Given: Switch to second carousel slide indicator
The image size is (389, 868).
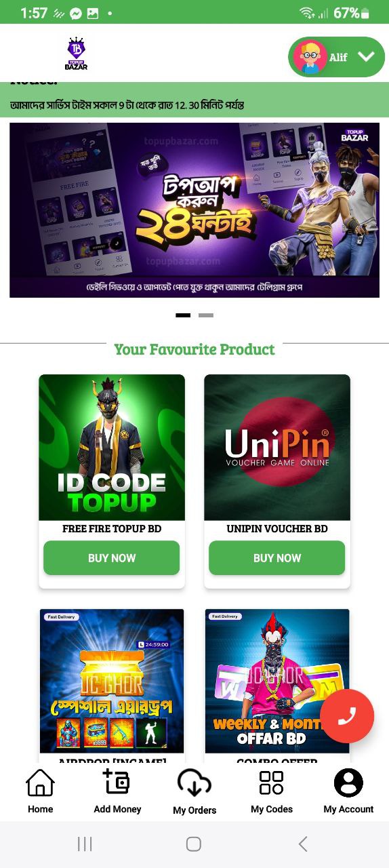Looking at the screenshot, I should pos(206,315).
